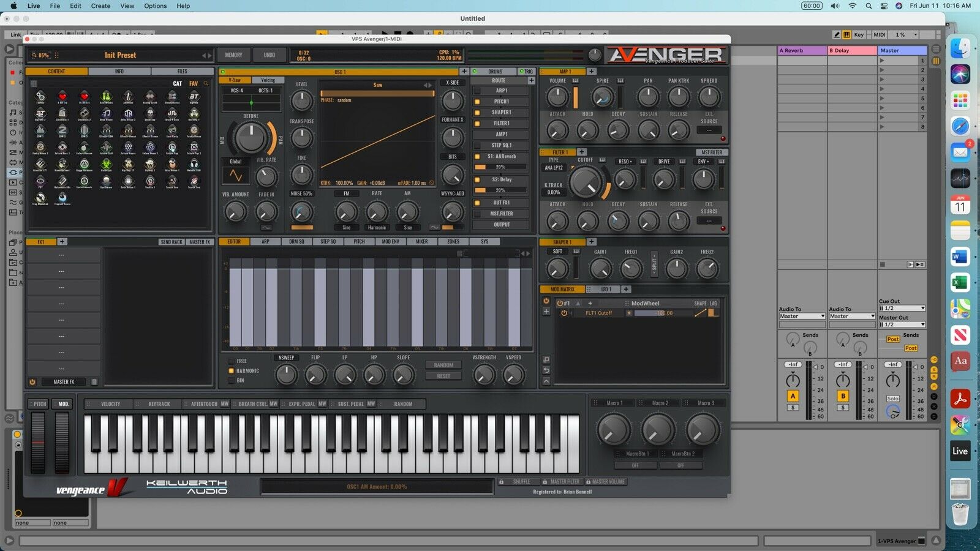Add a new LFO with plus icon

tap(626, 289)
